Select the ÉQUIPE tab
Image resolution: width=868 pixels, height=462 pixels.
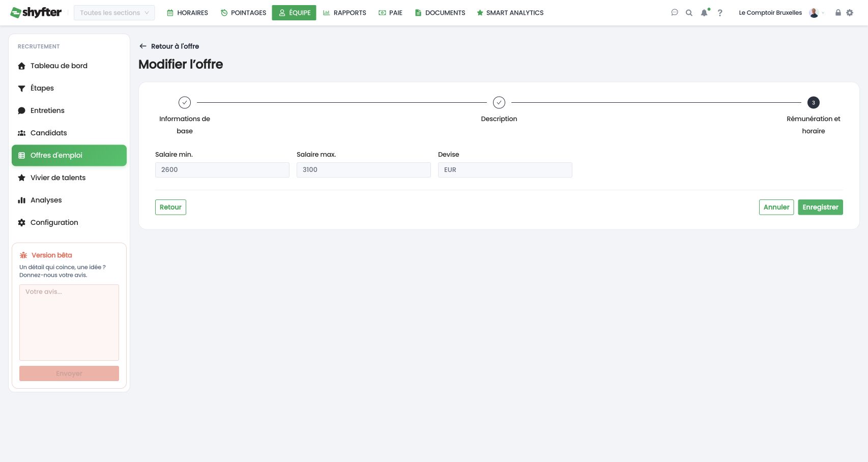pyautogui.click(x=294, y=13)
